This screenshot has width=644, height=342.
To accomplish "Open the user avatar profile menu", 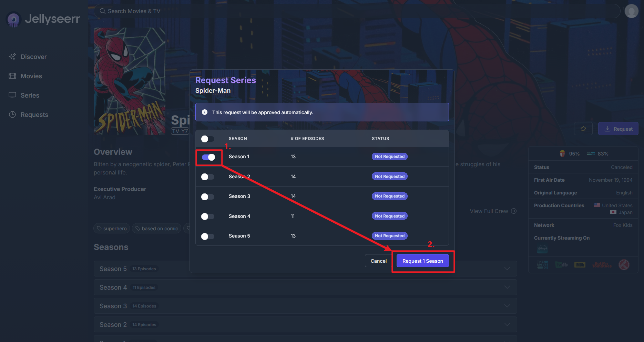I will [631, 11].
